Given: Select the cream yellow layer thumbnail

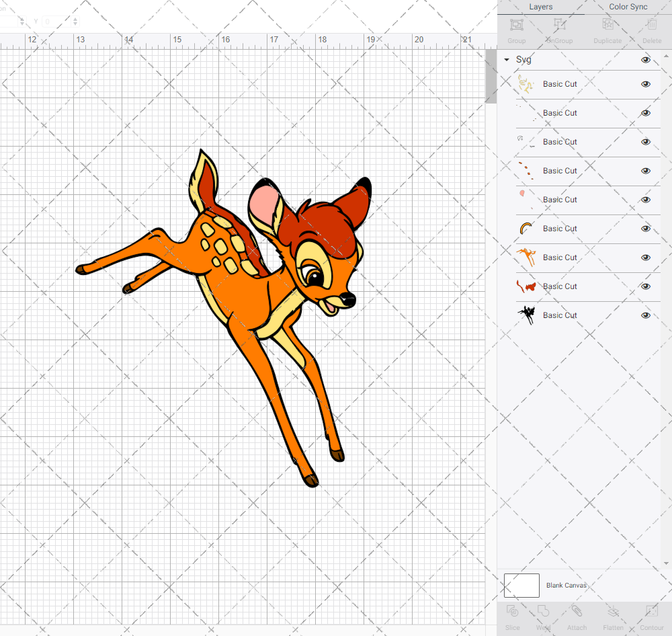Looking at the screenshot, I should click(526, 84).
